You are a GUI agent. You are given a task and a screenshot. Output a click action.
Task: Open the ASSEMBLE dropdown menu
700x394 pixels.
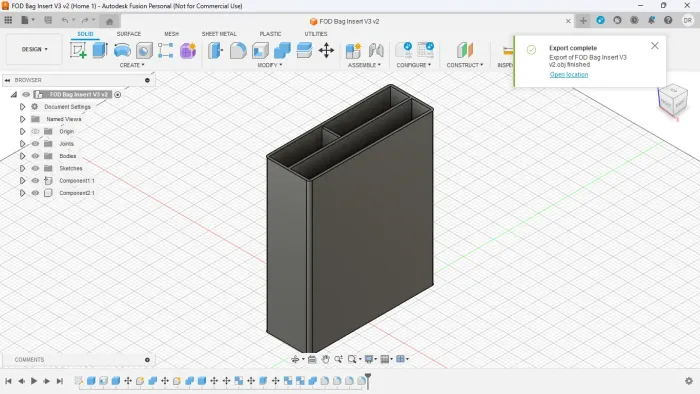pyautogui.click(x=364, y=65)
